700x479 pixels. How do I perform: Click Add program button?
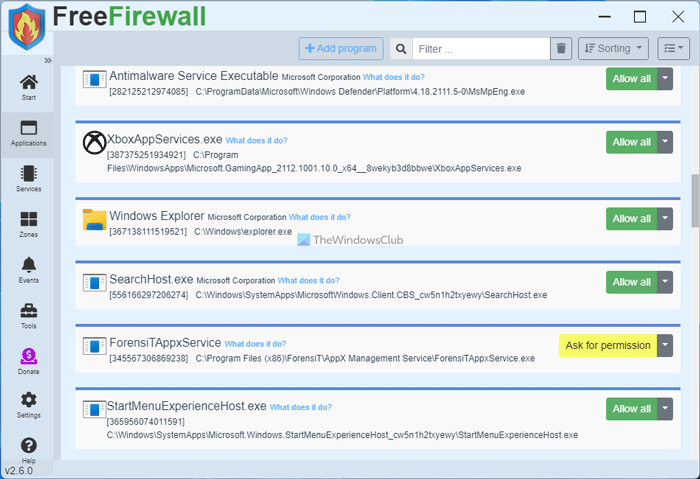[341, 48]
